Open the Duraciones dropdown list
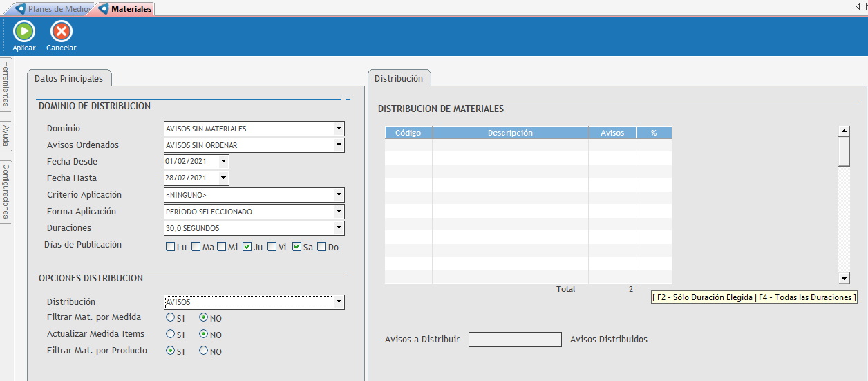Viewport: 868px width, 381px height. 339,228
